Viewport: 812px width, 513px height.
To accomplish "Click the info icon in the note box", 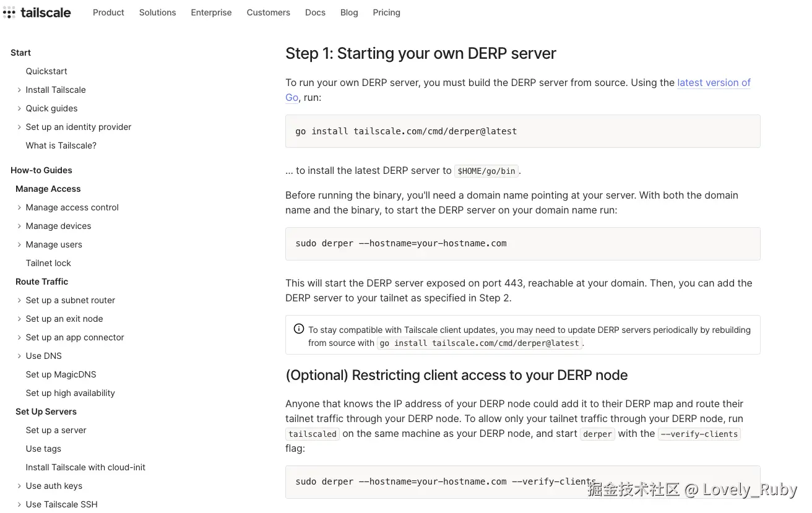I will (299, 329).
